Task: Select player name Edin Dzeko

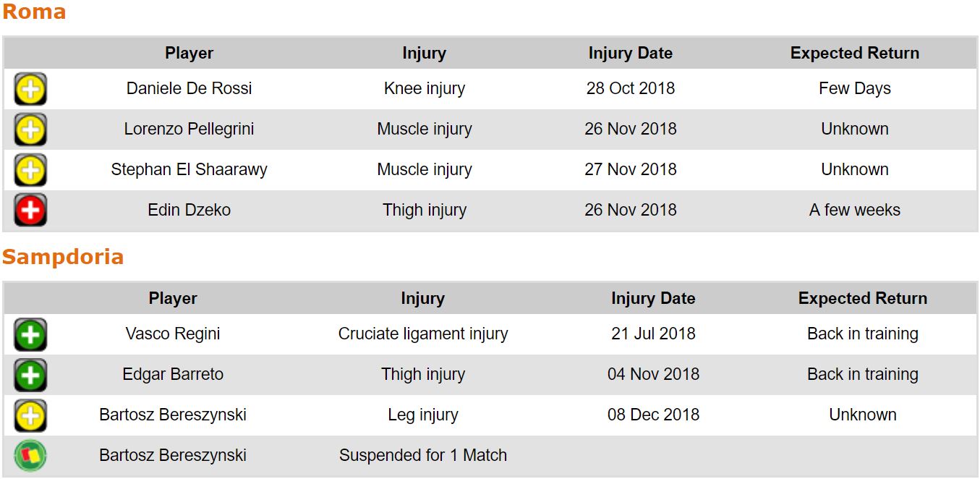Action: pyautogui.click(x=189, y=210)
